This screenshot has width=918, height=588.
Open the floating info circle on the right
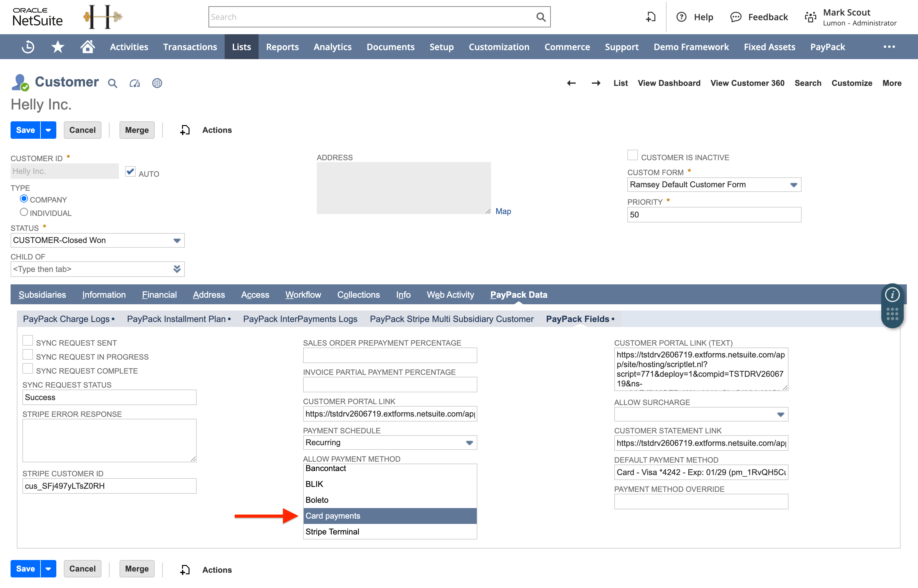892,294
